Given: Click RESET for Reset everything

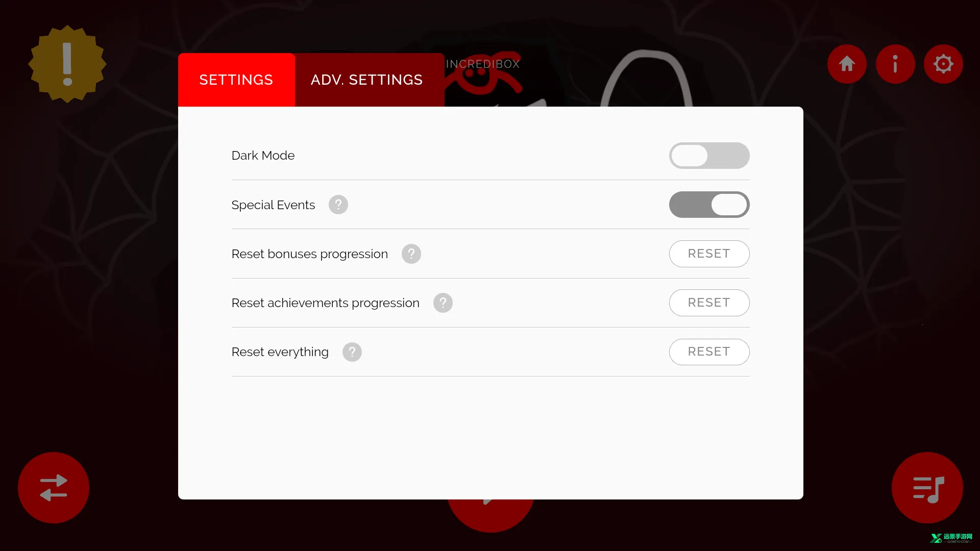Looking at the screenshot, I should coord(709,352).
